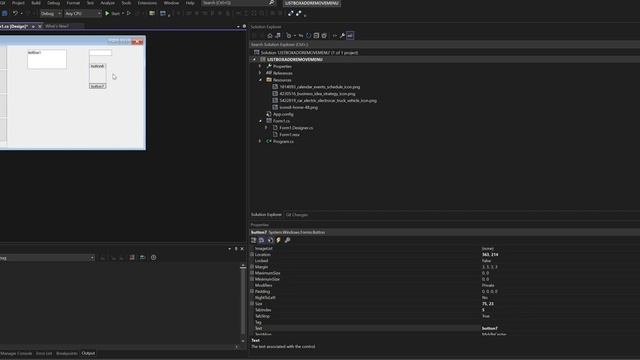This screenshot has height=360, width=640.
Task: Select the car_electric truck vehicle icon png file
Action: pyautogui.click(x=328, y=100)
